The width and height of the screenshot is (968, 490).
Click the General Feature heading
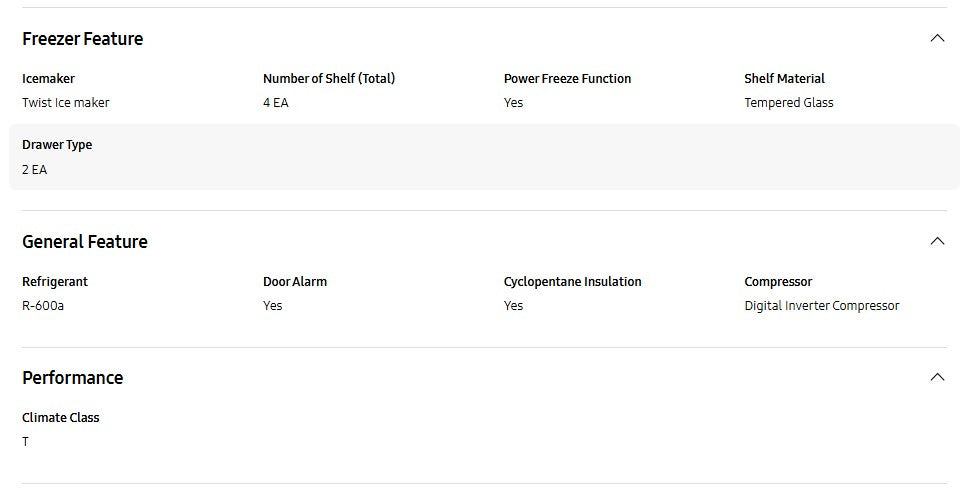[84, 242]
